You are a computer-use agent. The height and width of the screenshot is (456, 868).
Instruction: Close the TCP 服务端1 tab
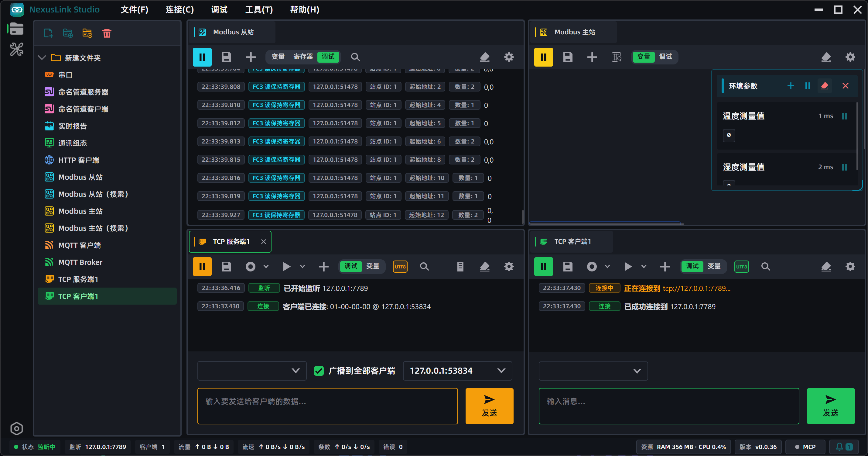[264, 241]
